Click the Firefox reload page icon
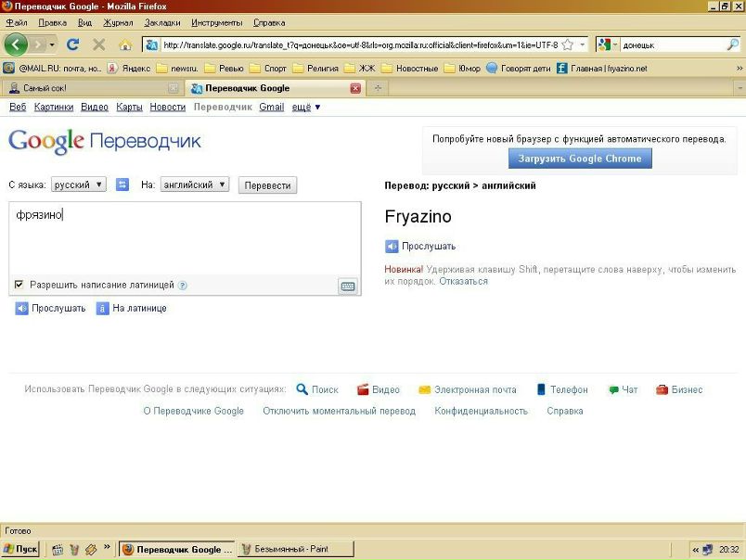 coord(72,44)
